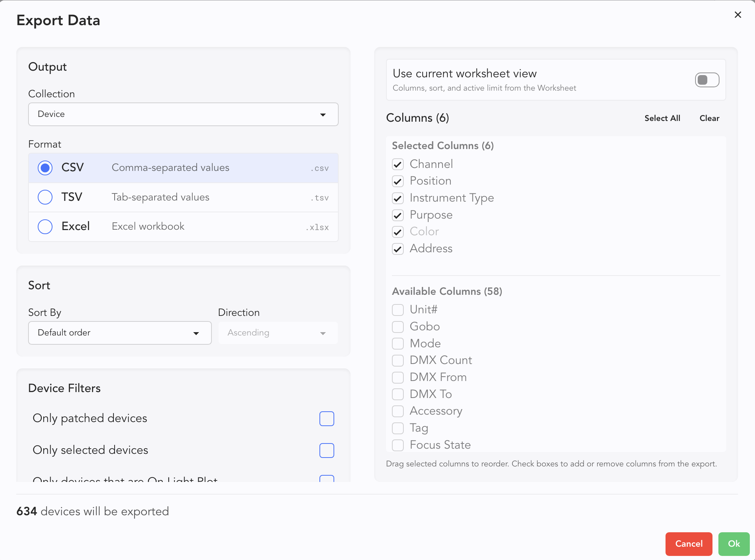Screen dimensions: 755x560
Task: Select the CSV format radio button
Action: click(x=45, y=168)
